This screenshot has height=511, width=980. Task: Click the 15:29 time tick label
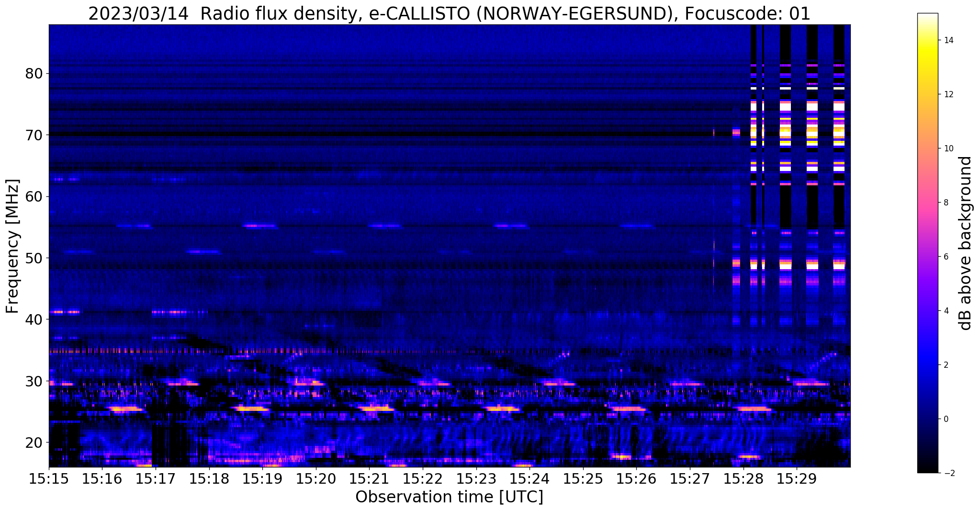click(797, 479)
